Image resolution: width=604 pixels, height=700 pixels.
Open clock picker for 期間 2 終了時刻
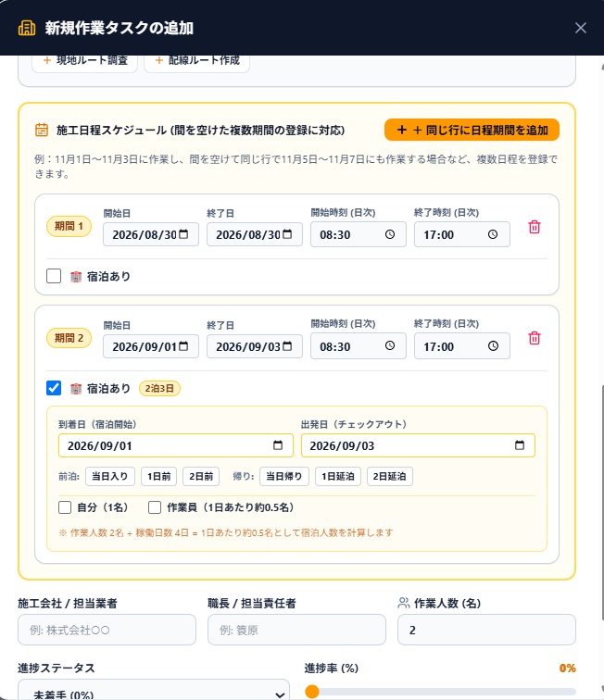(493, 345)
